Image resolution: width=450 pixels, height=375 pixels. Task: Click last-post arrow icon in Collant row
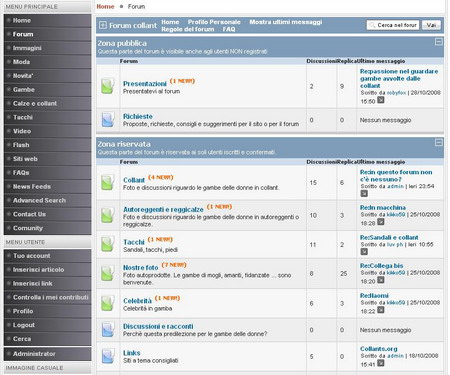click(x=364, y=193)
